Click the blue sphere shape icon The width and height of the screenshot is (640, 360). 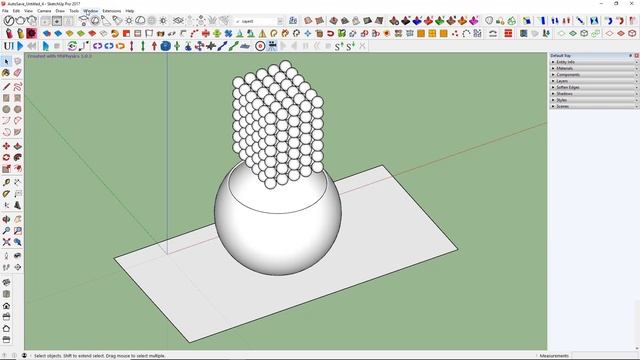[165, 46]
